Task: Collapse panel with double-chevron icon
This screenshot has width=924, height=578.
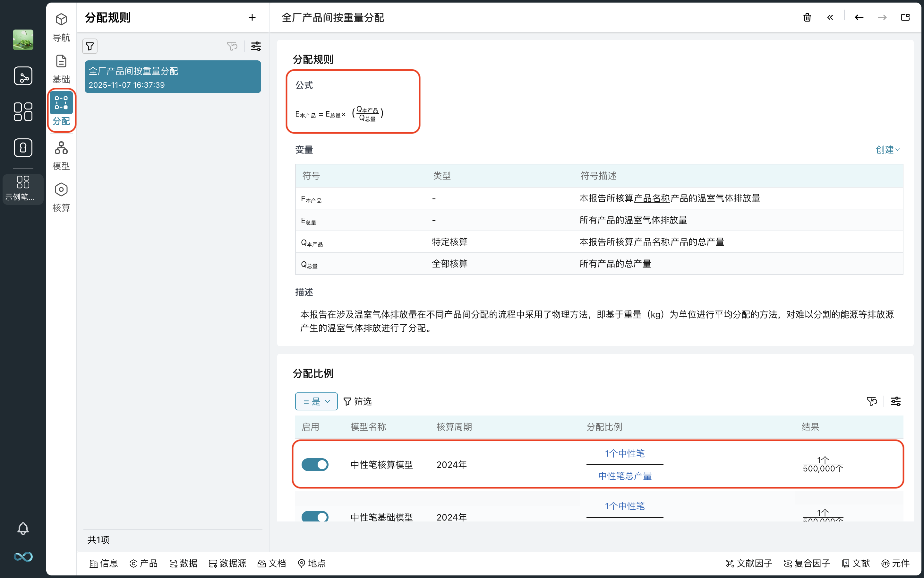Action: pyautogui.click(x=830, y=17)
